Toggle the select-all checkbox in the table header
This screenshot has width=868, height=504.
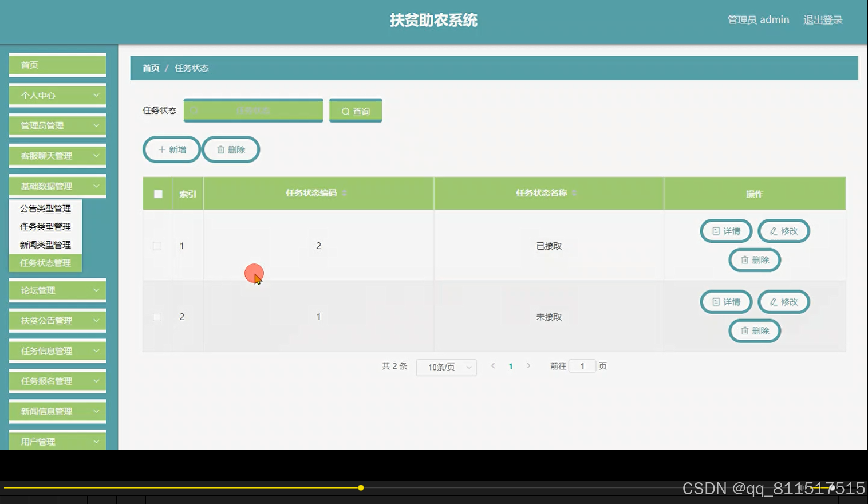click(158, 194)
